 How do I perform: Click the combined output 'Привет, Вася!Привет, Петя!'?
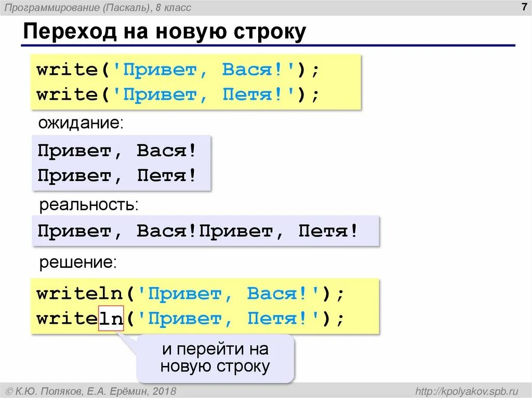pos(197,231)
